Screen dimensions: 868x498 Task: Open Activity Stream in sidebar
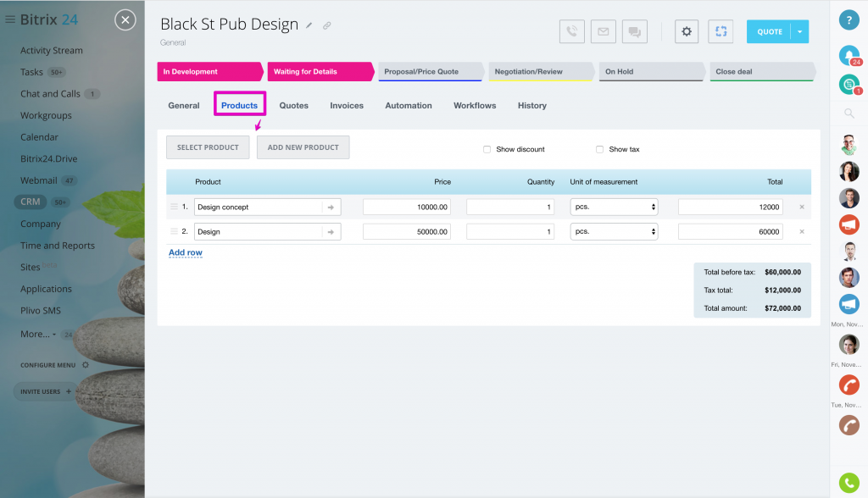point(52,50)
